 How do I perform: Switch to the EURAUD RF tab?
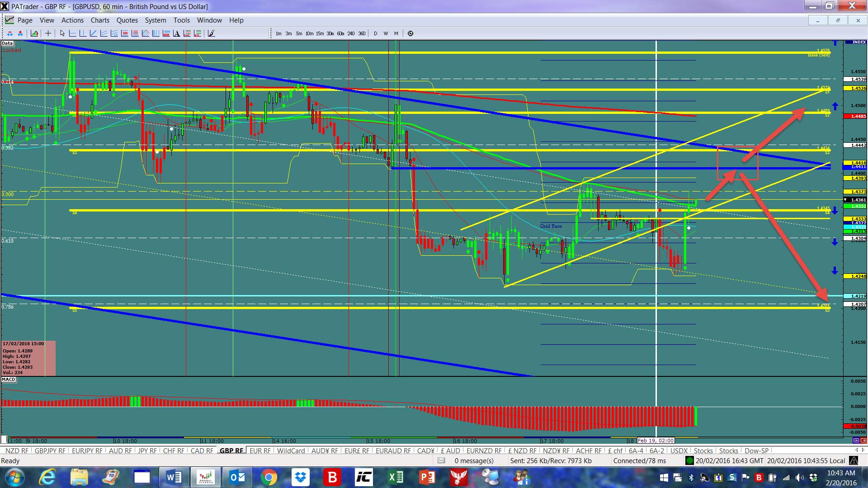tap(393, 450)
